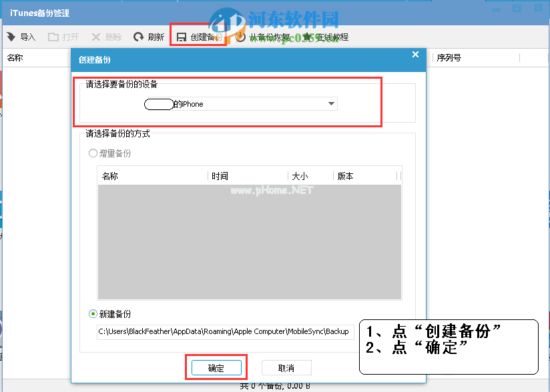The height and width of the screenshot is (392, 550).
Task: Click the 创建备份 (Create Backup) icon
Action: pyautogui.click(x=199, y=37)
